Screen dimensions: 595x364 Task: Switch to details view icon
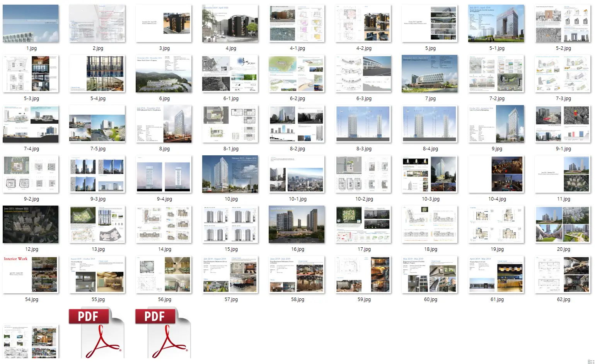[590, 362]
